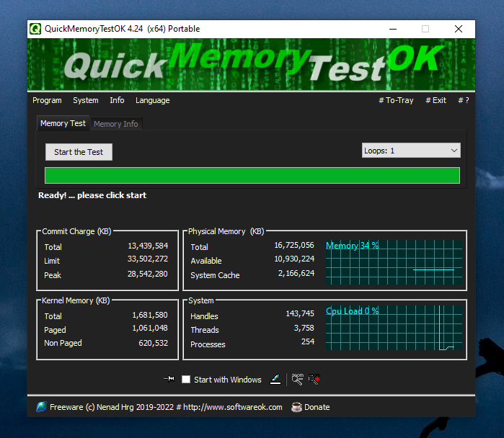Click the System Cache label

tap(215, 275)
